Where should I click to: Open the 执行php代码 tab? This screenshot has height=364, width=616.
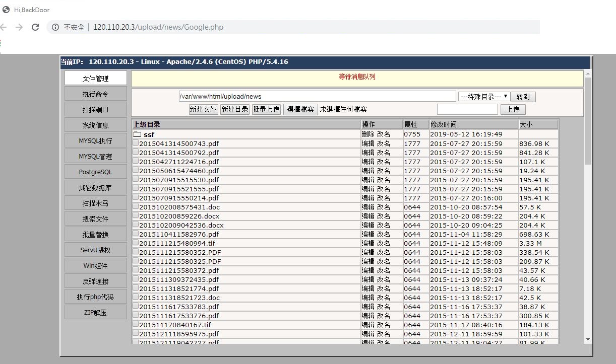(x=96, y=297)
